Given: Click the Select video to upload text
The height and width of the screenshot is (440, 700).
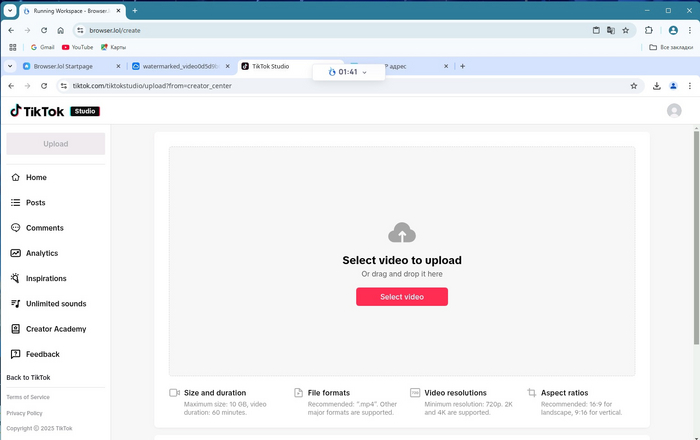Looking at the screenshot, I should point(402,260).
